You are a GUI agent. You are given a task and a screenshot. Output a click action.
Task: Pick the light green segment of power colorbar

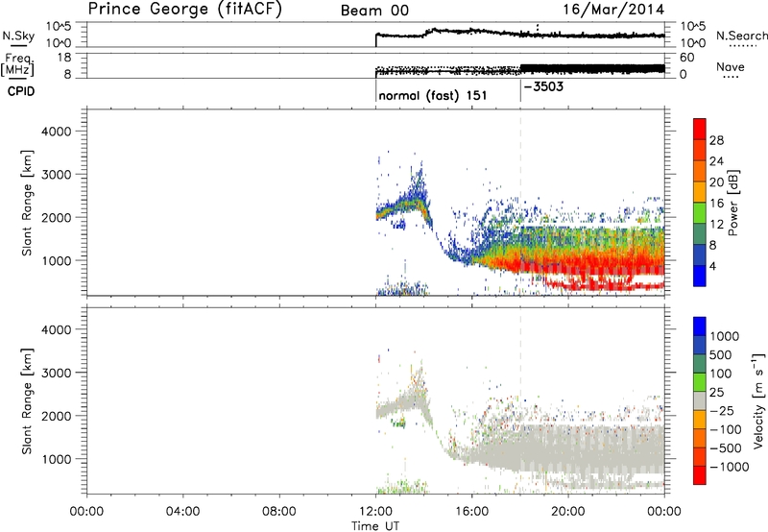[700, 213]
